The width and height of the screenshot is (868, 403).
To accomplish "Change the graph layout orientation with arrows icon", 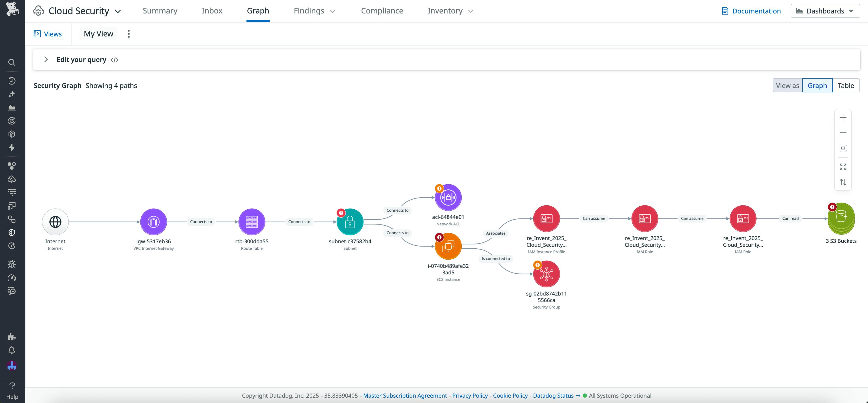I will click(x=843, y=182).
